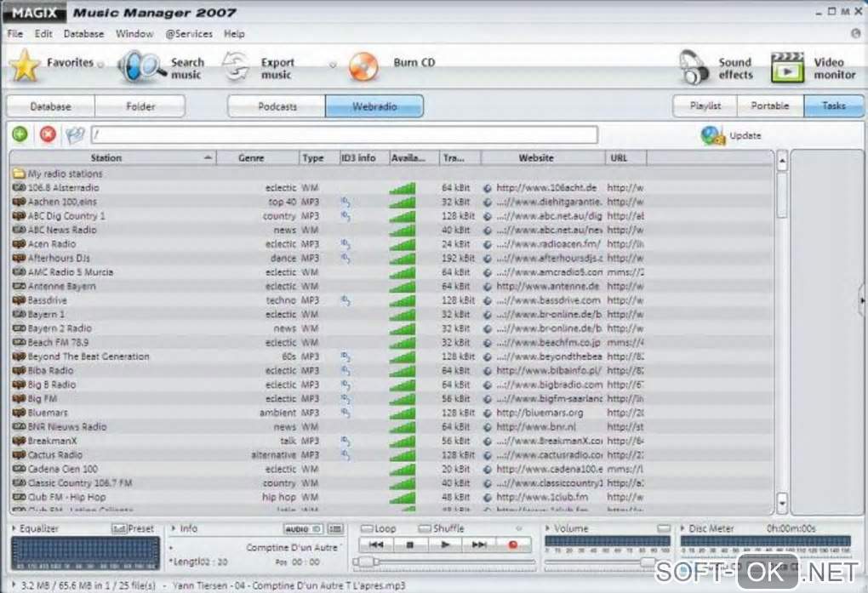Start recording with red record button
This screenshot has height=593, width=868.
point(513,545)
